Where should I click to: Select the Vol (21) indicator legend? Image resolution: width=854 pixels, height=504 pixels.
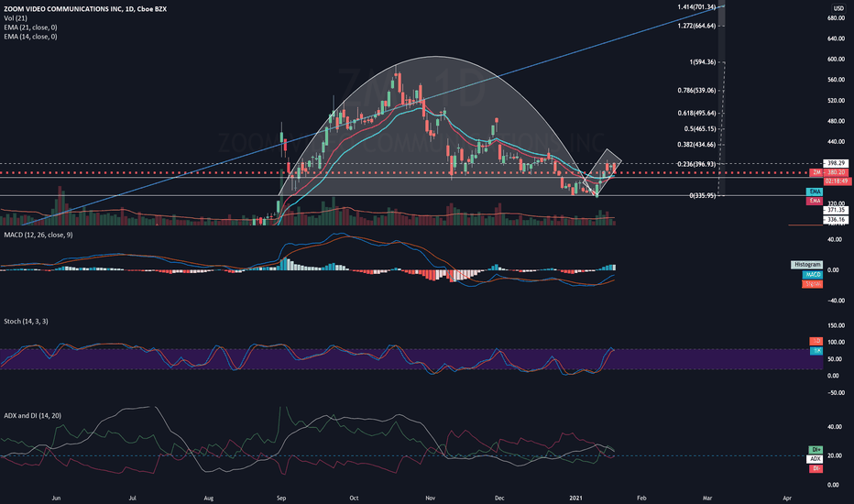click(x=16, y=18)
